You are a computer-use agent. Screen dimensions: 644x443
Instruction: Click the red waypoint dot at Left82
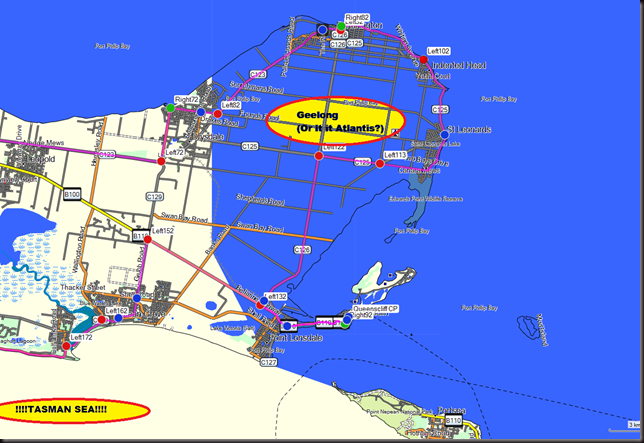(218, 114)
